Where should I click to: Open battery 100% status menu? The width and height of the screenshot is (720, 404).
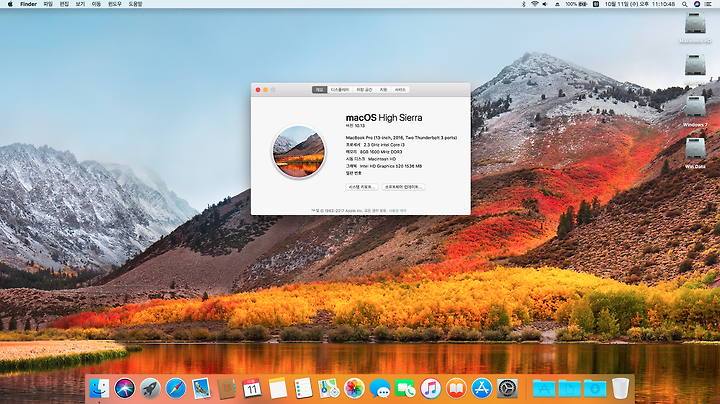[576, 4]
